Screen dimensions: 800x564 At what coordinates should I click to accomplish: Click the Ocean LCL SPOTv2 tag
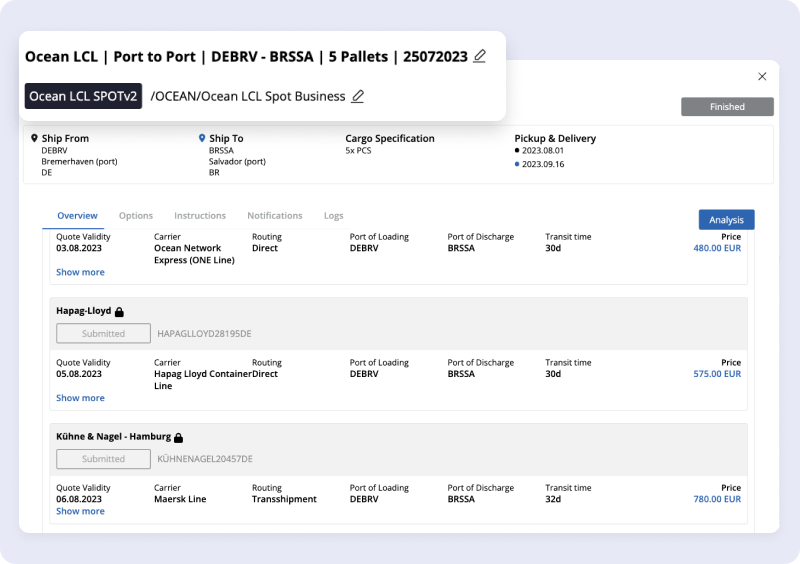pyautogui.click(x=83, y=96)
